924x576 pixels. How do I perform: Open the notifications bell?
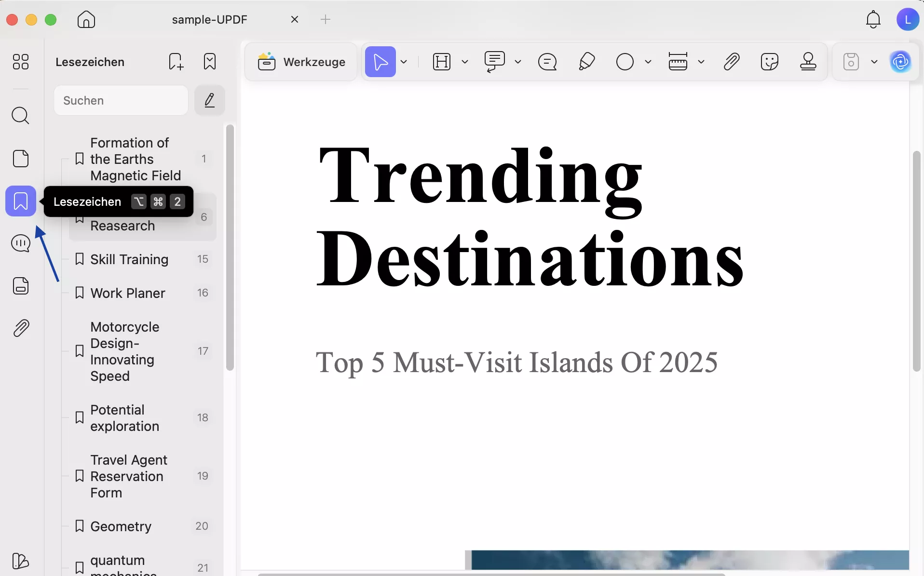873,19
